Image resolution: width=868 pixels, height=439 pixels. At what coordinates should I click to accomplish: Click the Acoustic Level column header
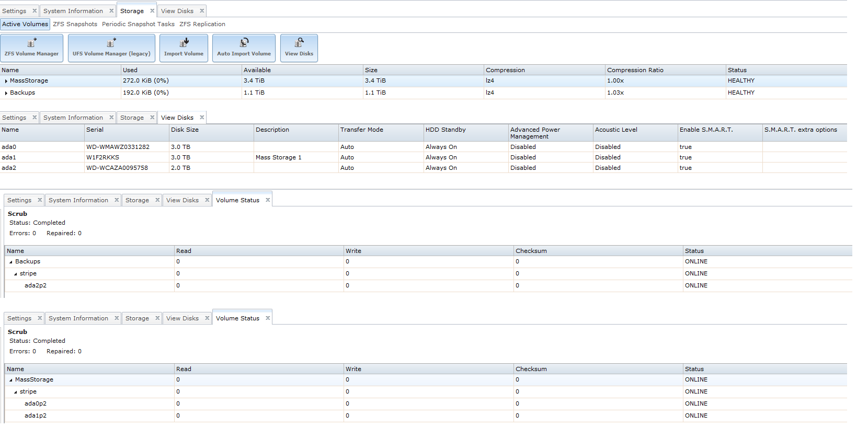(x=636, y=133)
